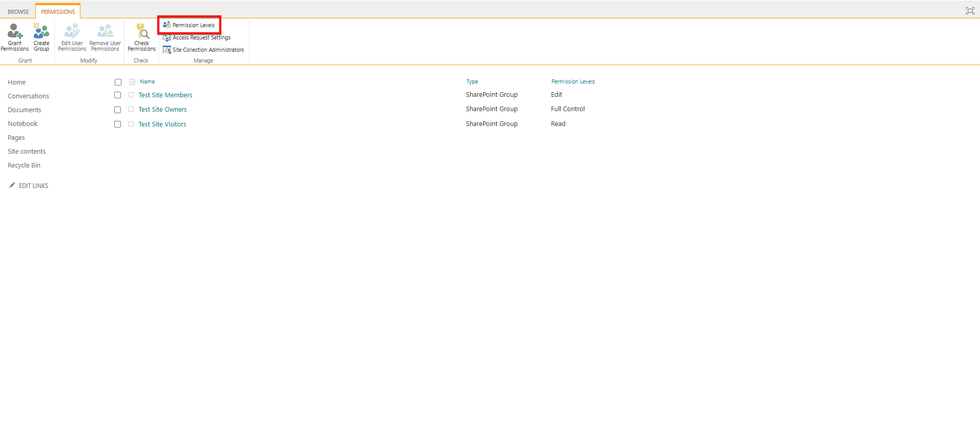
Task: Select the PERMISSIONS ribbon tab
Action: tap(58, 12)
